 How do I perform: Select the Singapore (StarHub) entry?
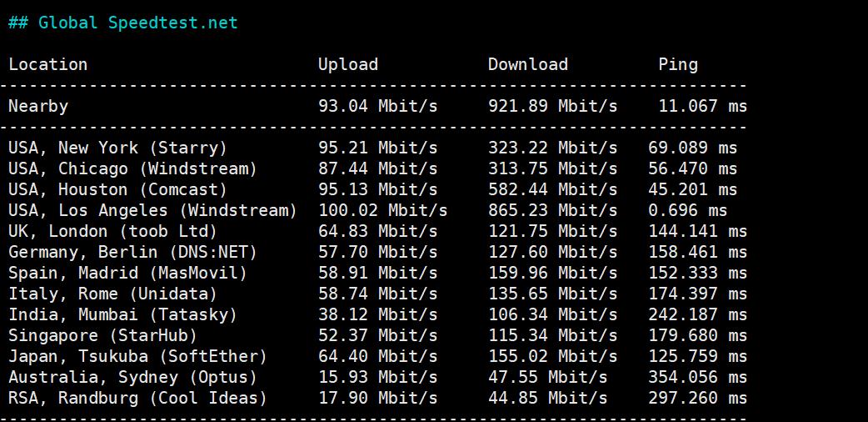[102, 335]
